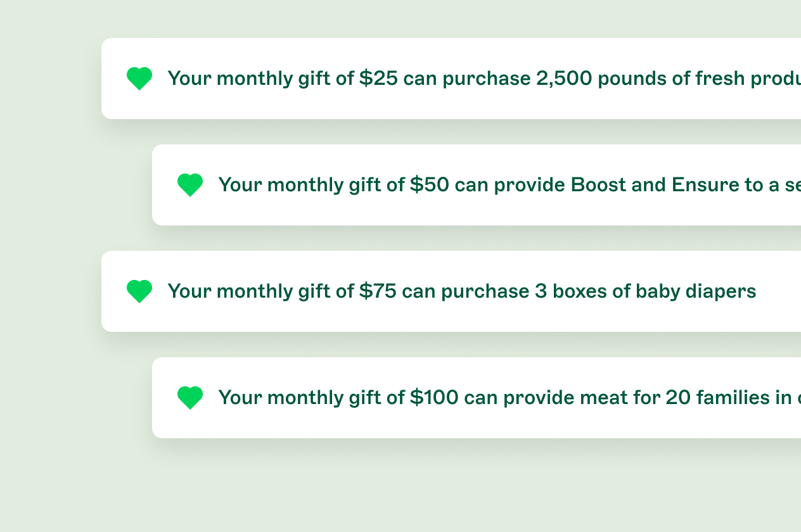Click the "$75" amount in the third card
Screen dimensions: 801x532
tap(378, 291)
